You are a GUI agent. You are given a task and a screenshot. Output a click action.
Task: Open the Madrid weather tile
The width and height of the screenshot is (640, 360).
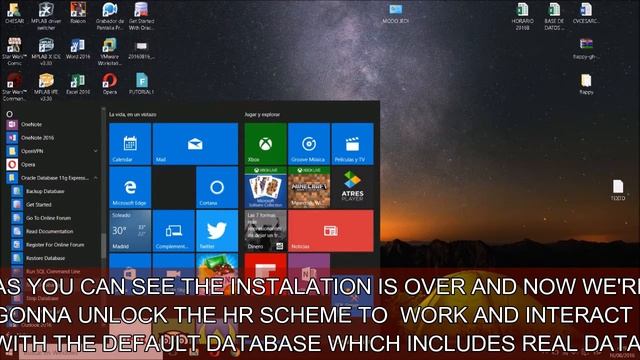point(130,231)
